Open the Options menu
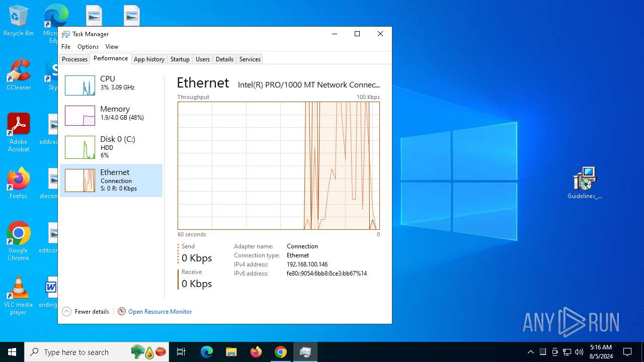This screenshot has height=362, width=644. pyautogui.click(x=88, y=47)
